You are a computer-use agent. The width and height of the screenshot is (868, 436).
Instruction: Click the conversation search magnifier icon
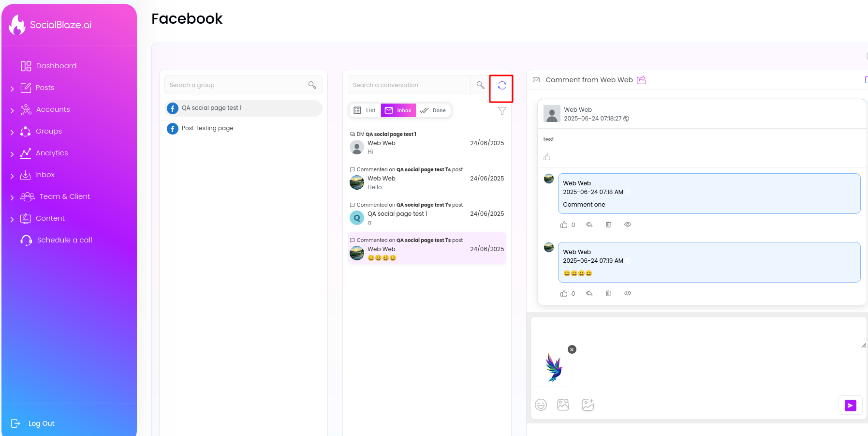(480, 85)
